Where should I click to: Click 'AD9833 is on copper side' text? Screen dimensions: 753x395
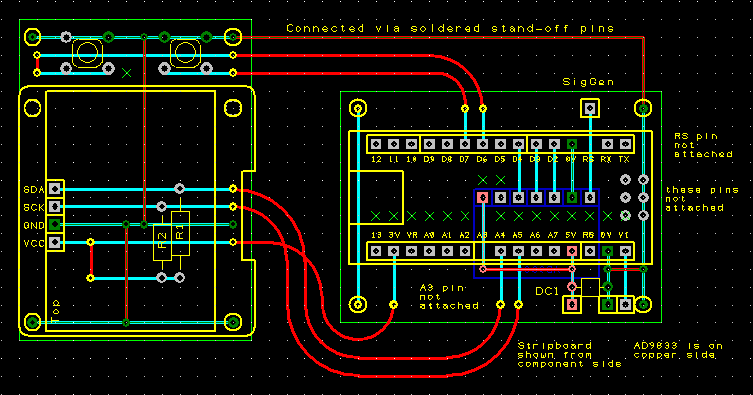pos(678,350)
